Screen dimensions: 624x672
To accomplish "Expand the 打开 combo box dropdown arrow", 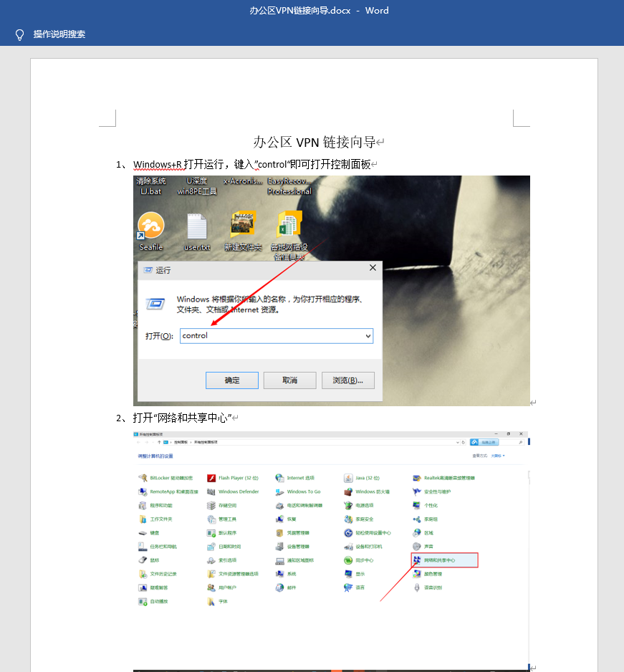I will 368,336.
